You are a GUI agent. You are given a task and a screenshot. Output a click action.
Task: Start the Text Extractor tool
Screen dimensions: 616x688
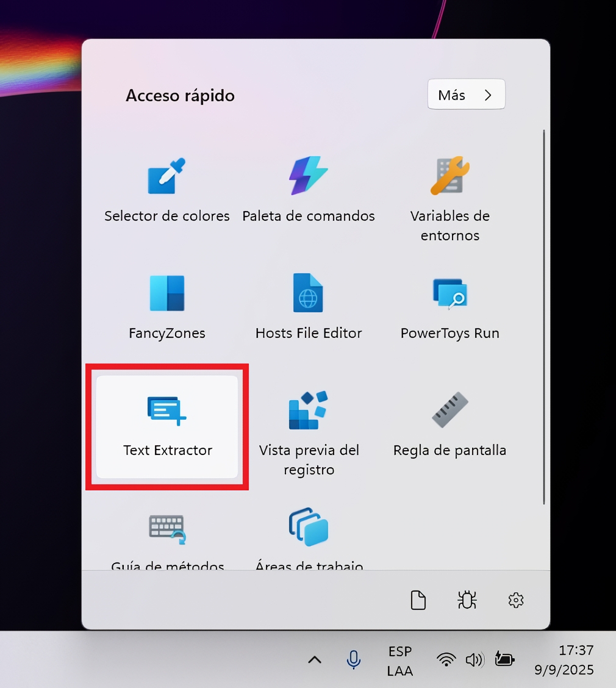coord(167,426)
